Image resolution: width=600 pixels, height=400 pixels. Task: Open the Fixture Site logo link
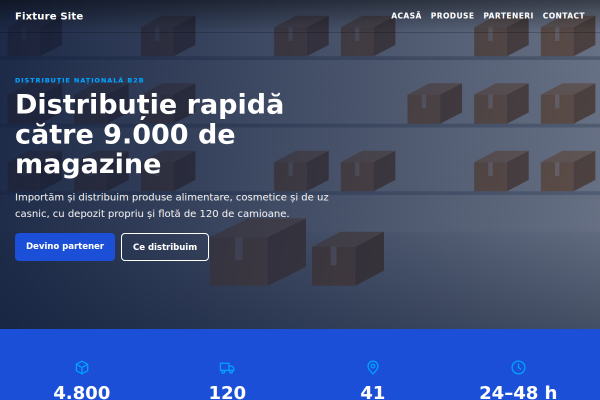[49, 16]
